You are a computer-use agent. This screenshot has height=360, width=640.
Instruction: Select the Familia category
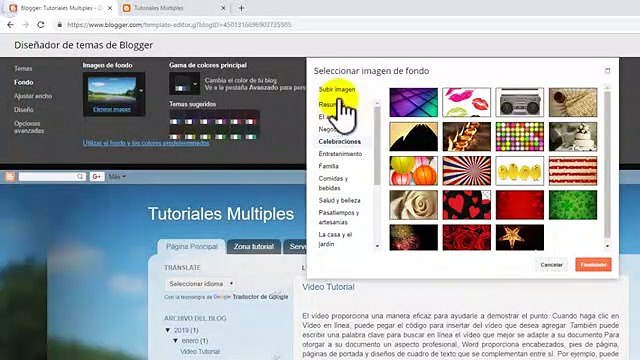[329, 166]
